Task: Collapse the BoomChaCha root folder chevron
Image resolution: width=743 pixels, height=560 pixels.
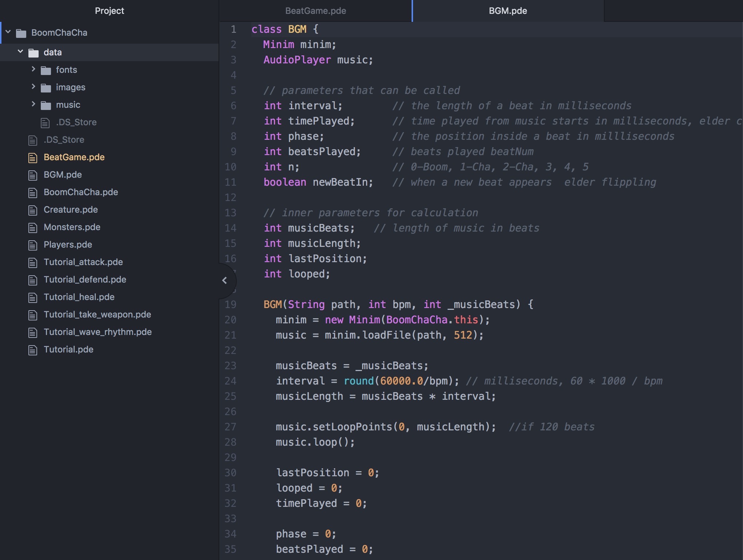Action: tap(8, 32)
